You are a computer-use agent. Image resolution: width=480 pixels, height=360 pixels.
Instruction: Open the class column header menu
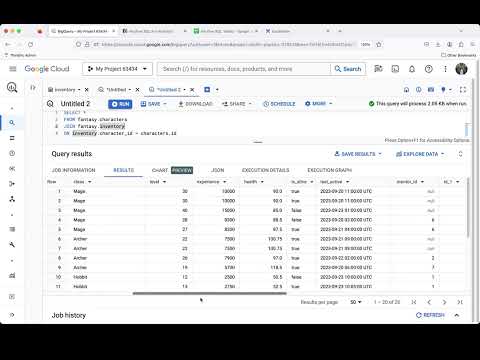pos(90,182)
